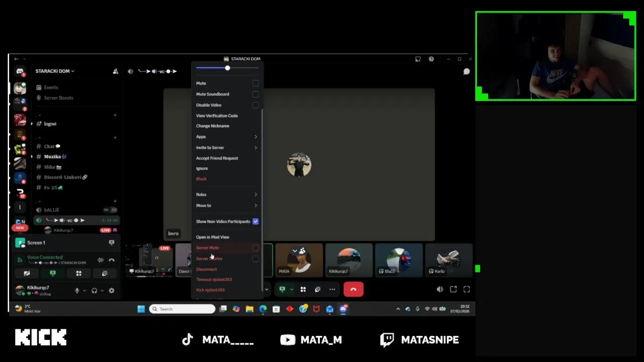Enter full screen for the call view
This screenshot has height=362, width=644.
(x=466, y=289)
